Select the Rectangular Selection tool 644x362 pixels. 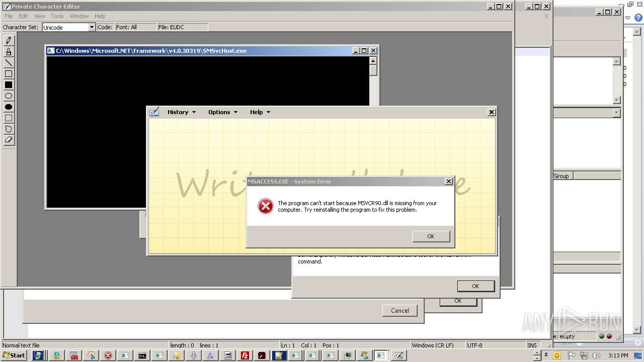[9, 118]
